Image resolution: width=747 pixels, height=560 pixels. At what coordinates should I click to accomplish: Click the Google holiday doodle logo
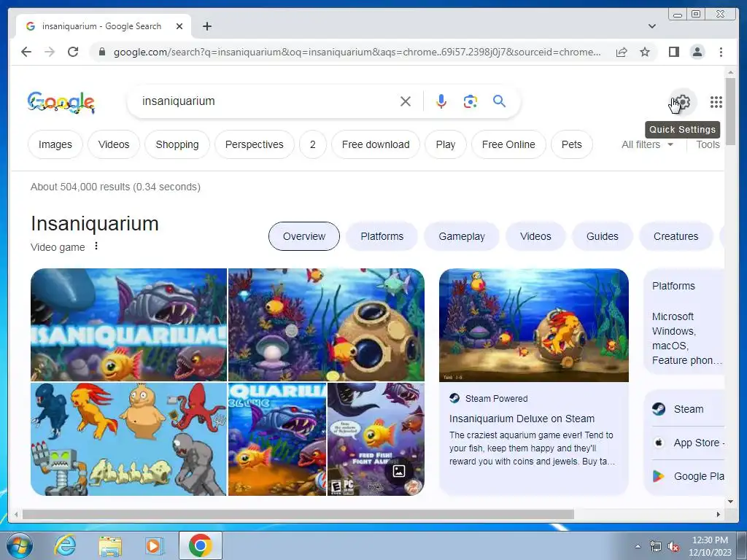pyautogui.click(x=61, y=102)
